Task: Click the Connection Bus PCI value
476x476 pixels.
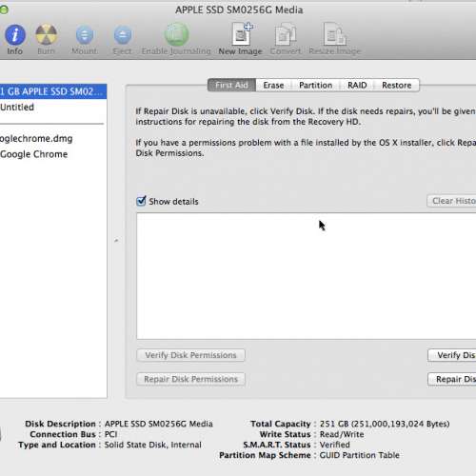Action: click(x=110, y=434)
